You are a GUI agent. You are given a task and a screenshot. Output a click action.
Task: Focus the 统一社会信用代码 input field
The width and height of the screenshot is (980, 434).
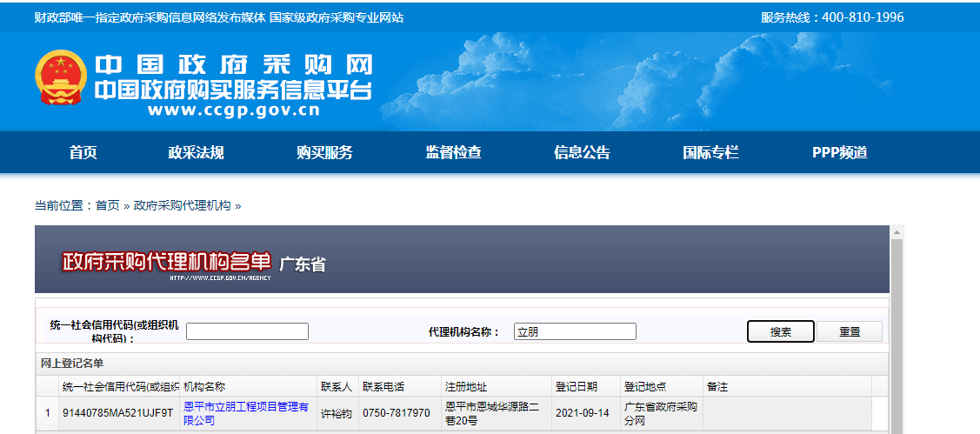[248, 331]
